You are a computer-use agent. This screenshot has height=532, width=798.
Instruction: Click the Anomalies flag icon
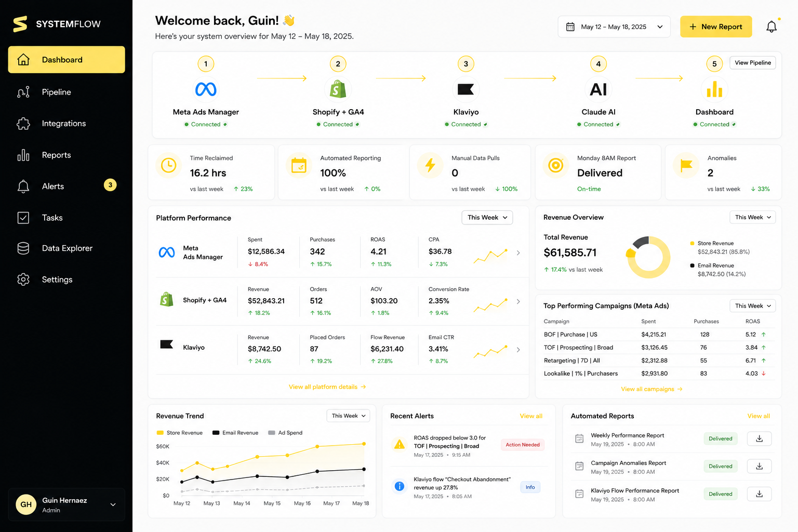[686, 166]
